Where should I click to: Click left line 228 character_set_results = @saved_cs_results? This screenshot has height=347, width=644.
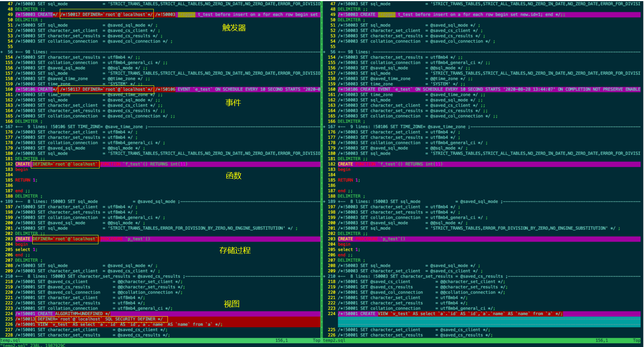click(x=92, y=335)
